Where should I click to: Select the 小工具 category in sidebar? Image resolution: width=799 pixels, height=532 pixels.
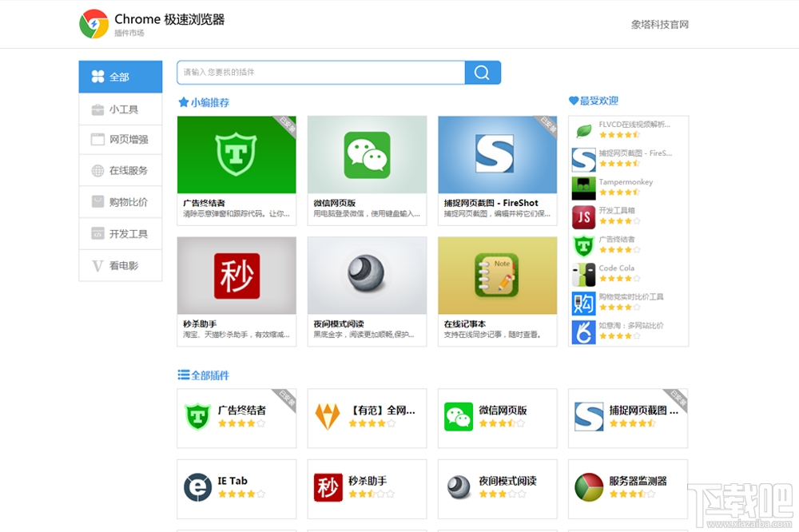[x=120, y=108]
